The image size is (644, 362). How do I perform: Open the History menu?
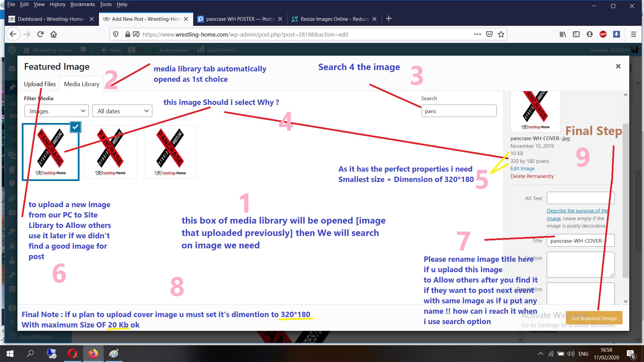point(57,4)
